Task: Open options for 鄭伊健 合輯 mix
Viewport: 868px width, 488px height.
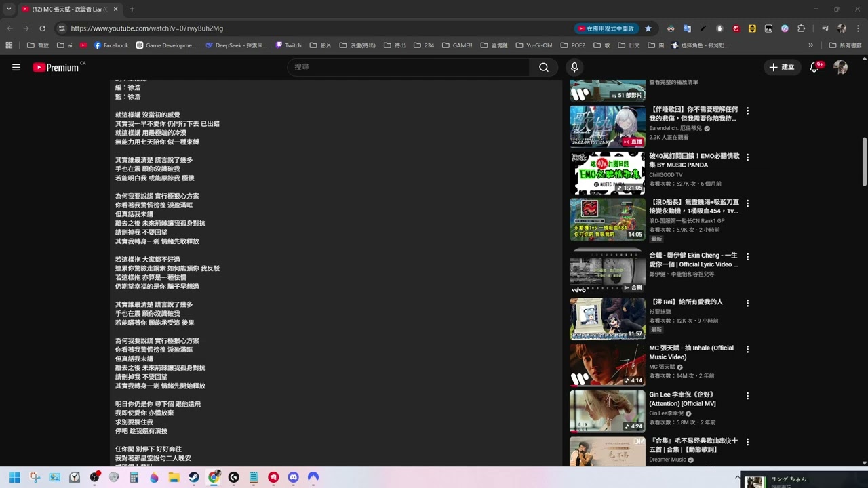Action: [747, 257]
